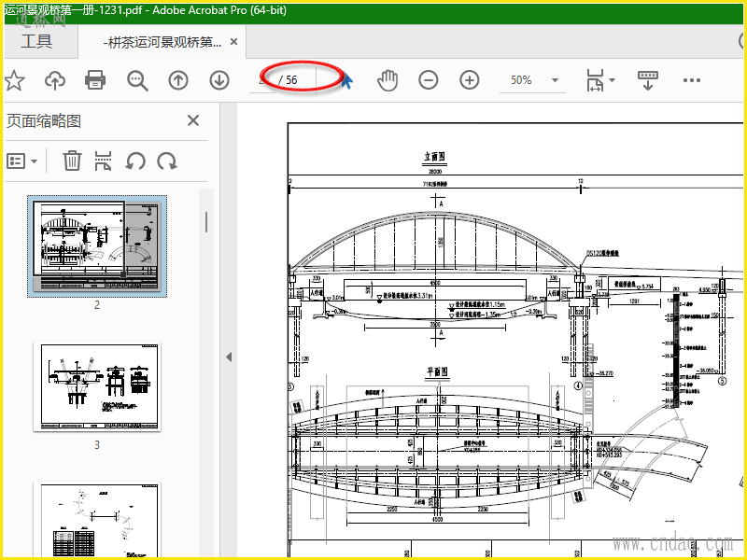Open the 50% zoom level dropdown
The height and width of the screenshot is (560, 747).
[x=534, y=80]
